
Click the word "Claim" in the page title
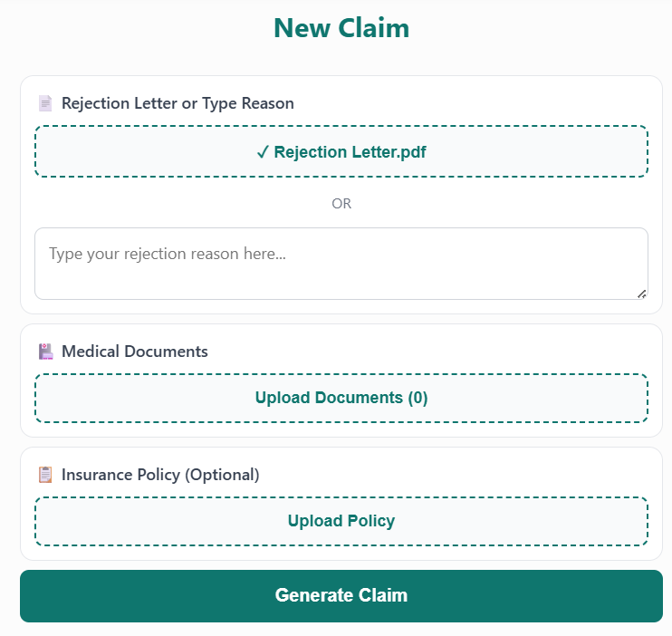pos(374,28)
